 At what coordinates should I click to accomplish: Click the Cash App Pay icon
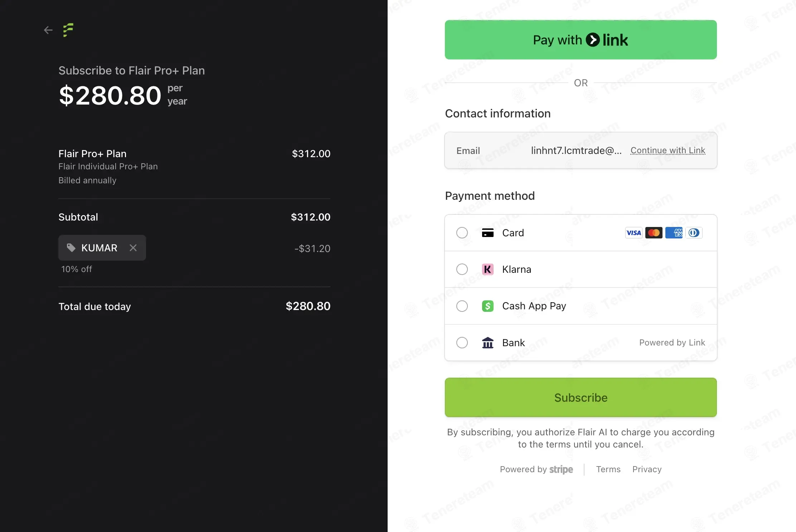coord(487,306)
